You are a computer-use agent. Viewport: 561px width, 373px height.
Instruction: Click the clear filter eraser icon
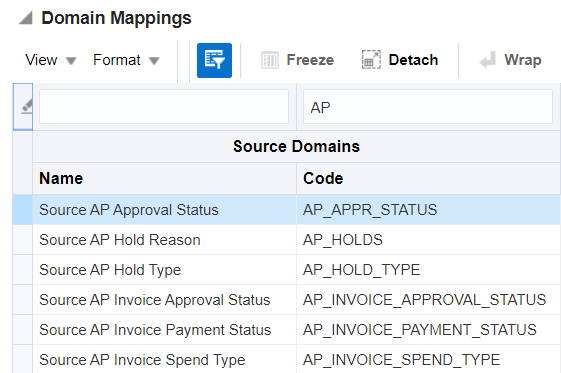pos(26,107)
